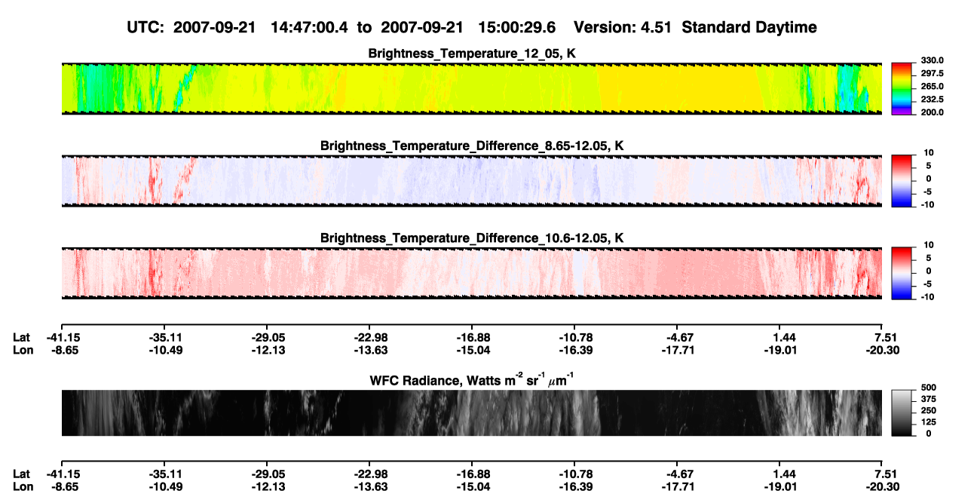The width and height of the screenshot is (980, 503).
Task: Click the red-blue colorbar beside the 8.65-12.05 plot
Action: [x=902, y=181]
